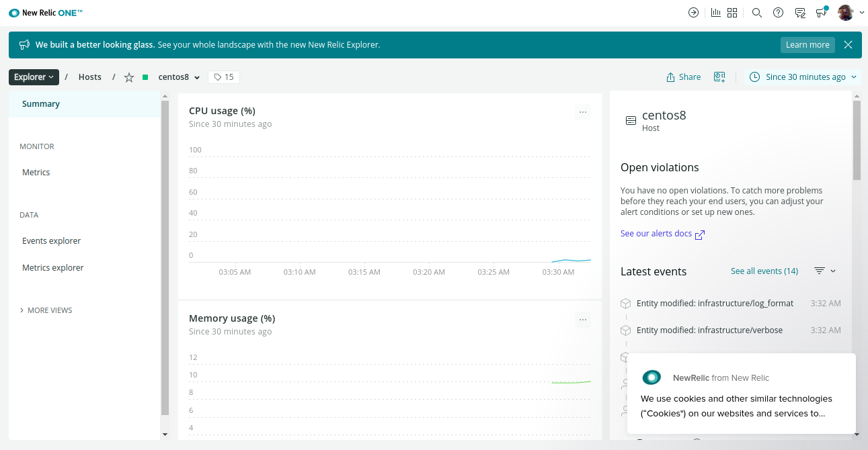Expand MORE VIEWS section
Screen dimensions: 868x450
(x=46, y=310)
